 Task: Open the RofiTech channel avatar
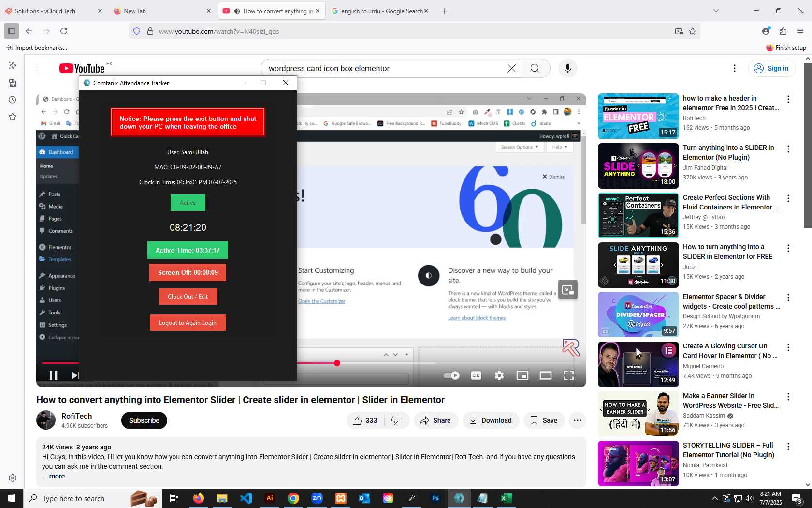pos(46,420)
